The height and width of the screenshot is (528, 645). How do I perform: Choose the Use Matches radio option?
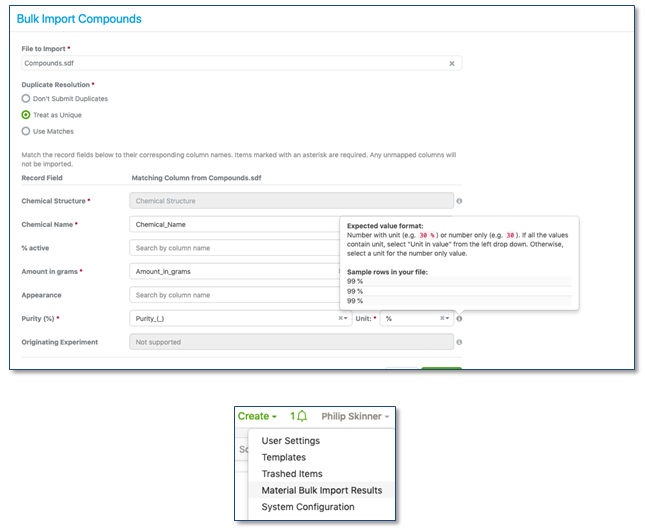[26, 131]
